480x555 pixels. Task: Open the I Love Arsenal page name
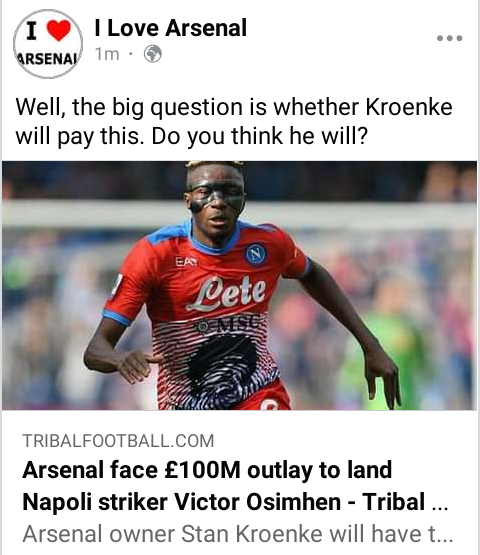[171, 28]
